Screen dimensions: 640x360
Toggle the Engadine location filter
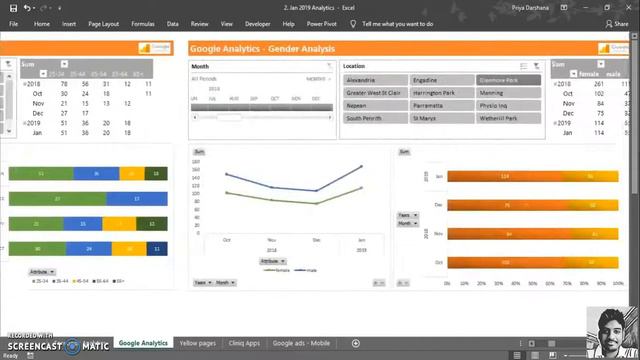pyautogui.click(x=442, y=80)
